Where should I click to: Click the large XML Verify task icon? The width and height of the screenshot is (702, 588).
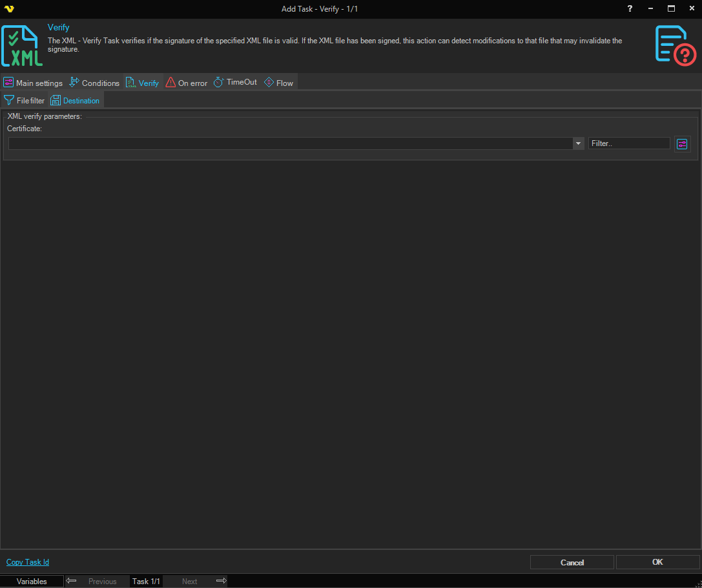(x=22, y=46)
